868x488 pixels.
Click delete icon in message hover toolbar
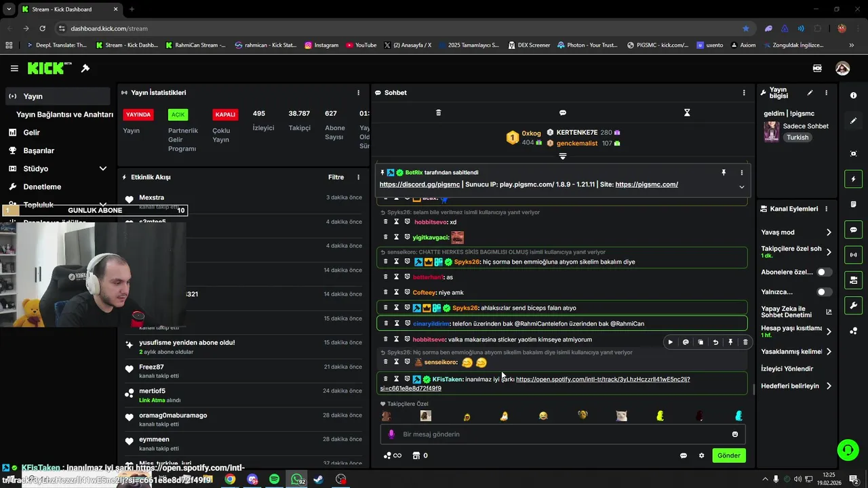[x=745, y=342]
